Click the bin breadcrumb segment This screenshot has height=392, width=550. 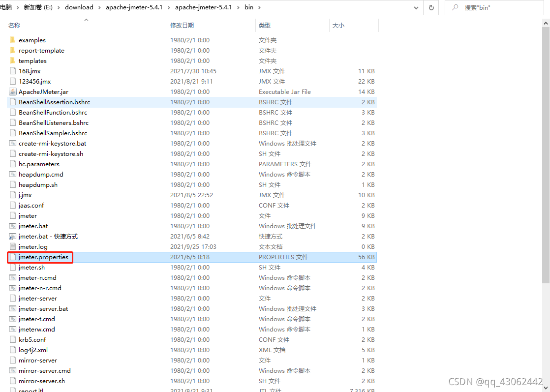click(x=249, y=7)
